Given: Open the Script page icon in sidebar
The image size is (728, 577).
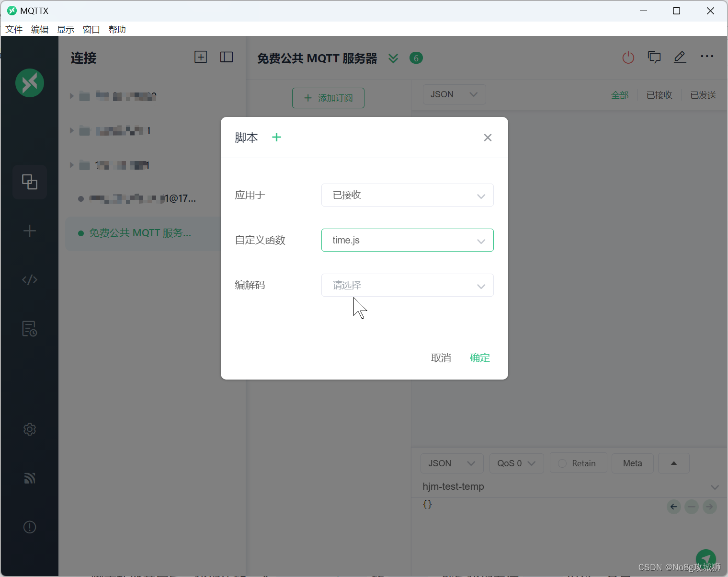Looking at the screenshot, I should 30,279.
